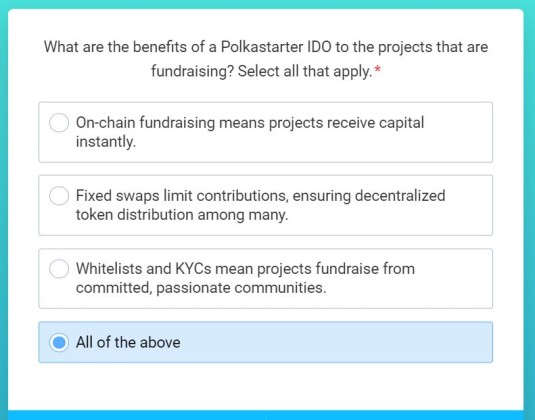The height and width of the screenshot is (420, 535).
Task: Click "Polkastarter IDO" words in the question
Action: 276,47
